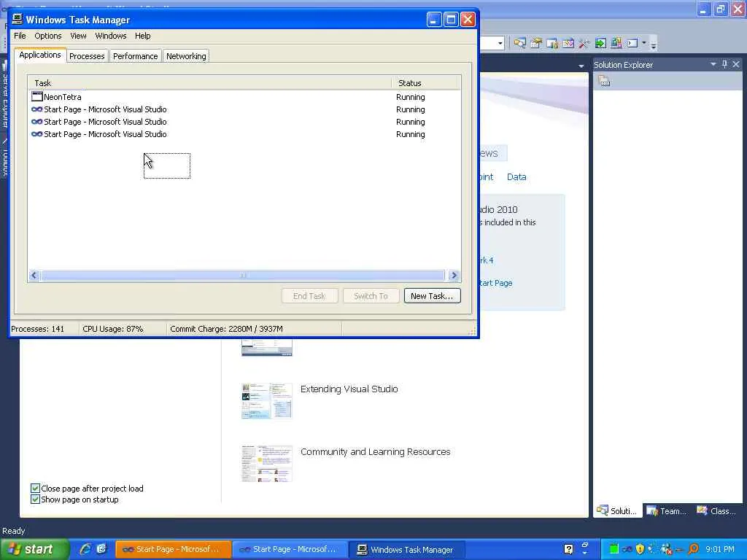747x560 pixels.
Task: Switch to the Class View bottom tab
Action: pos(716,511)
